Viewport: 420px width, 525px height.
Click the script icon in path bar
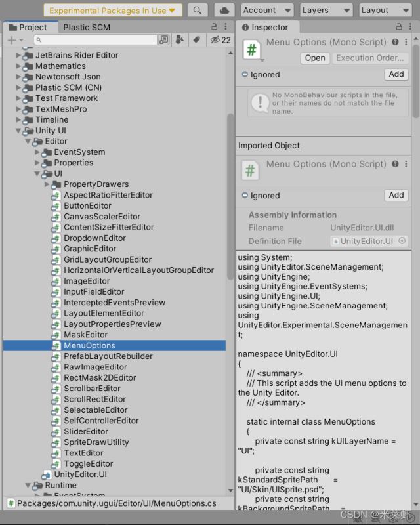pyautogui.click(x=11, y=503)
